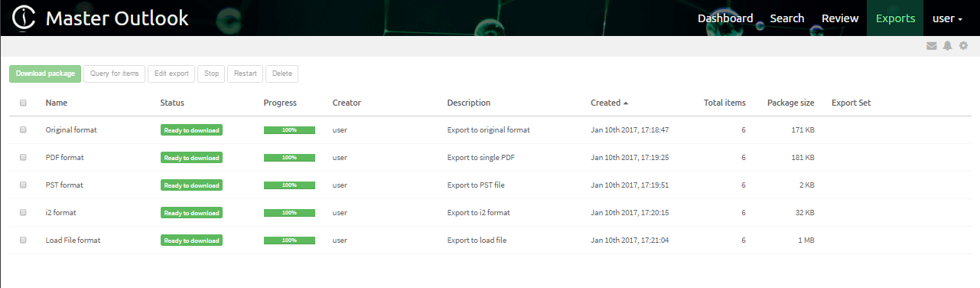This screenshot has height=288, width=980.
Task: Click the Master Outlook logo icon
Action: click(x=24, y=18)
